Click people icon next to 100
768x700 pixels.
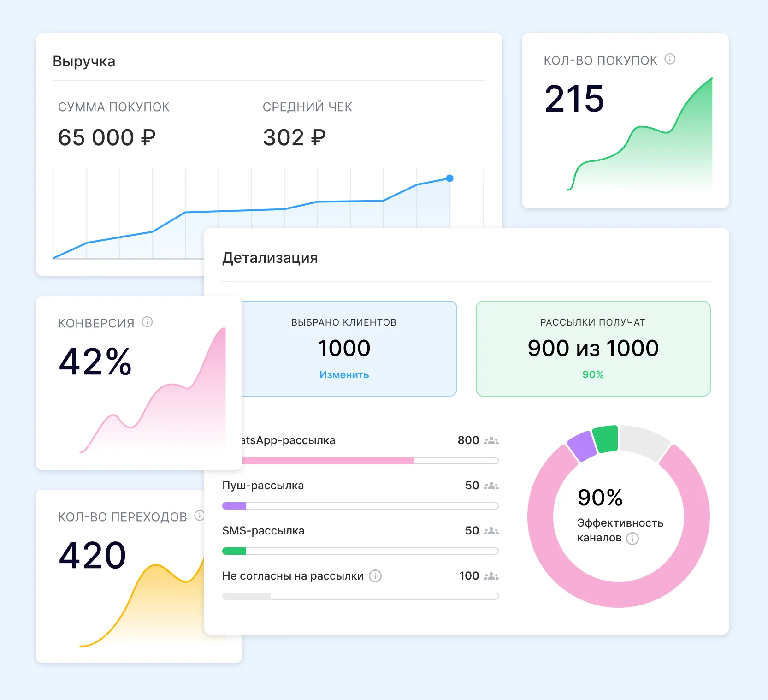(x=491, y=576)
